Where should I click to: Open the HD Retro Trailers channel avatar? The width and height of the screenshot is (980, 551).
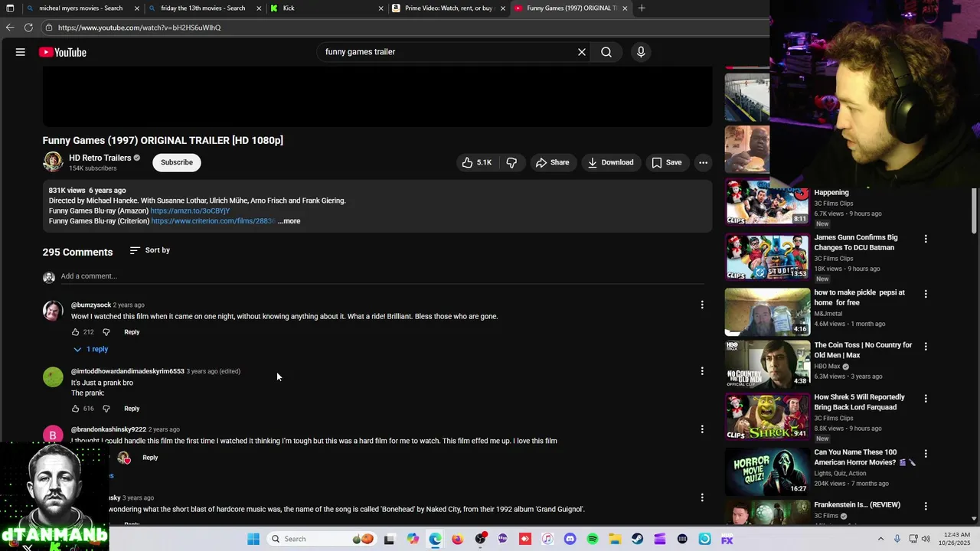click(x=53, y=161)
